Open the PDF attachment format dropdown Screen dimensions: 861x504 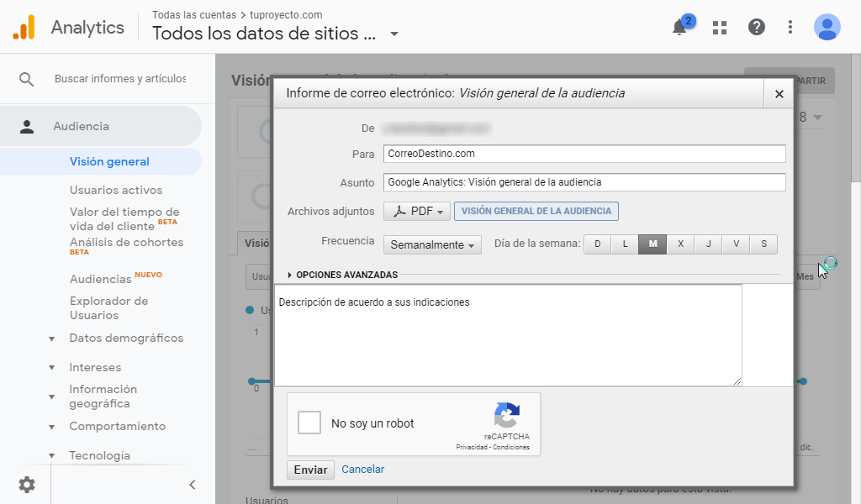point(417,212)
